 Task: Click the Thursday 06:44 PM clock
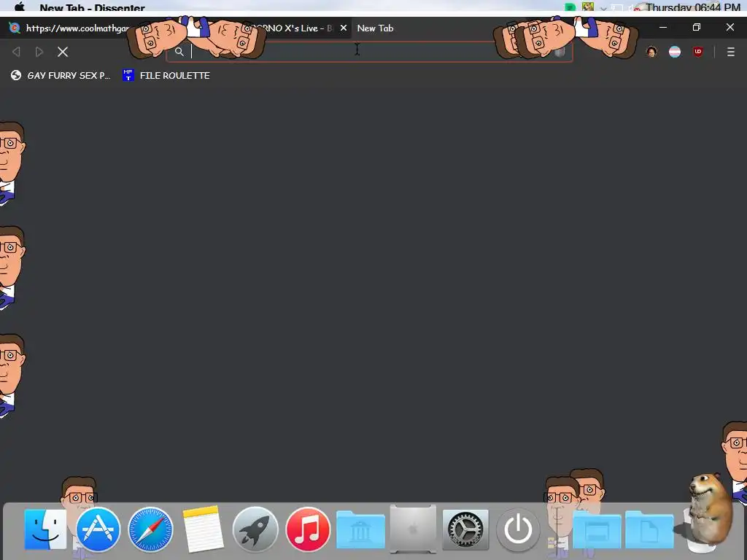[693, 7]
